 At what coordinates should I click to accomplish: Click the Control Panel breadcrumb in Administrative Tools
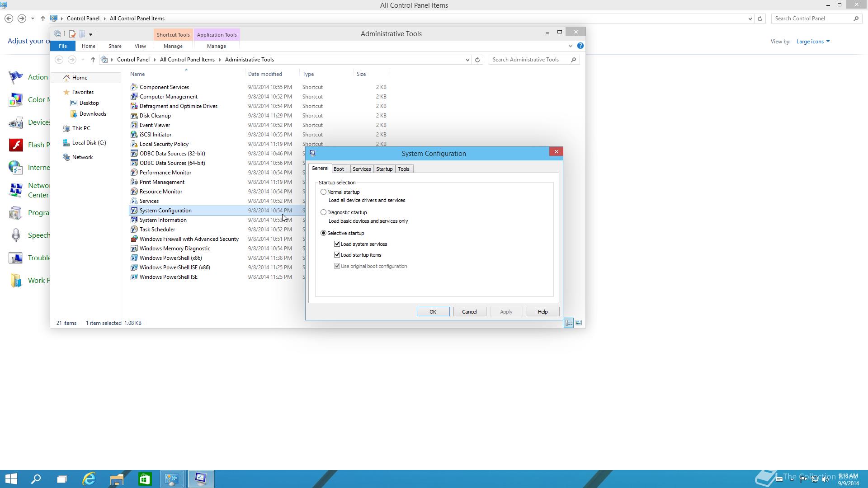click(133, 60)
